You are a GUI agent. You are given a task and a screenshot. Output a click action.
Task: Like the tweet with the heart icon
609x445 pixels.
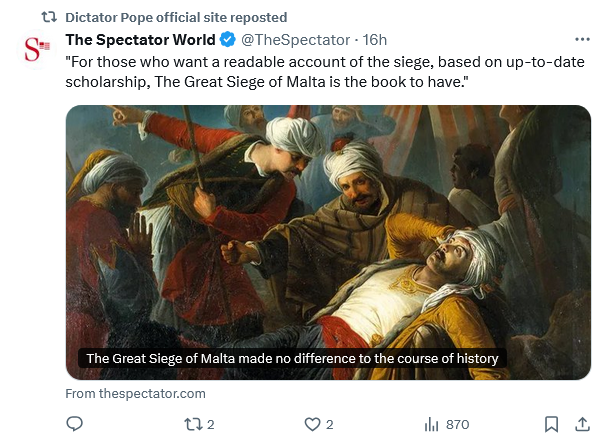pos(312,424)
